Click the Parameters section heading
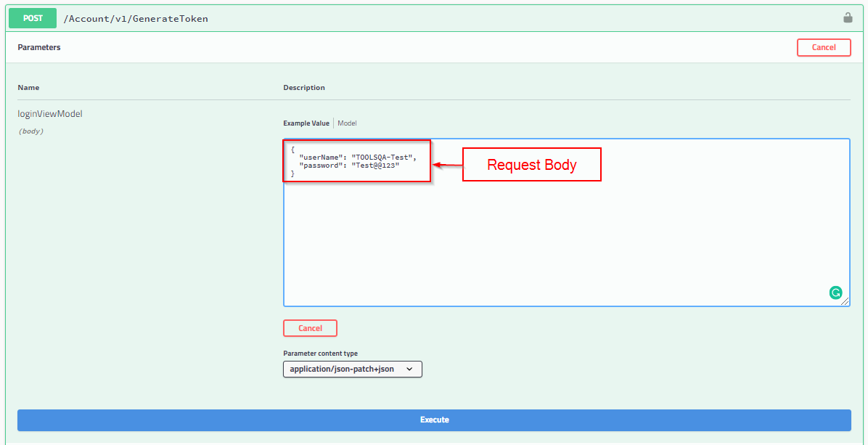Image resolution: width=868 pixels, height=445 pixels. pos(39,47)
